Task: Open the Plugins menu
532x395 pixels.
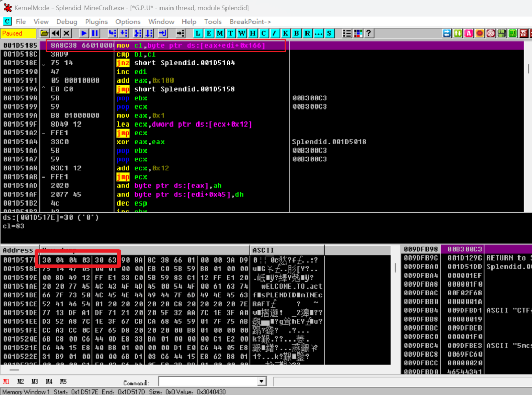Action: pos(96,22)
